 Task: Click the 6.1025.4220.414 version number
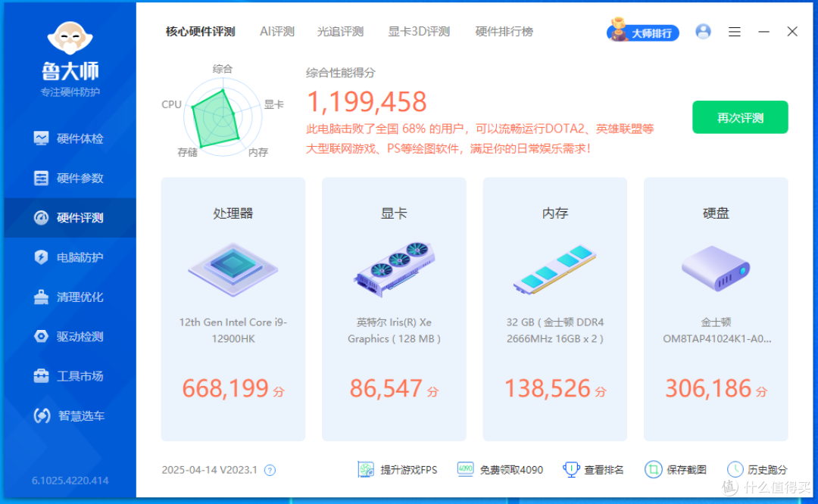(x=70, y=481)
